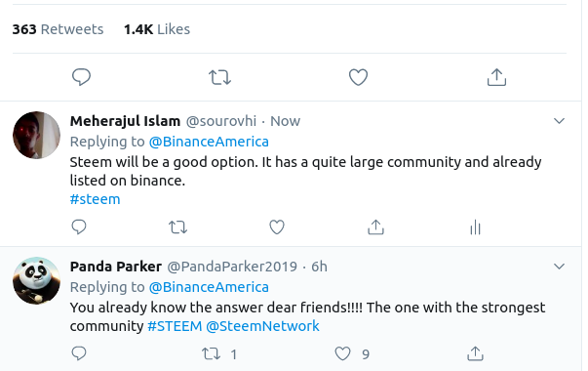Like the main tweet

[358, 77]
